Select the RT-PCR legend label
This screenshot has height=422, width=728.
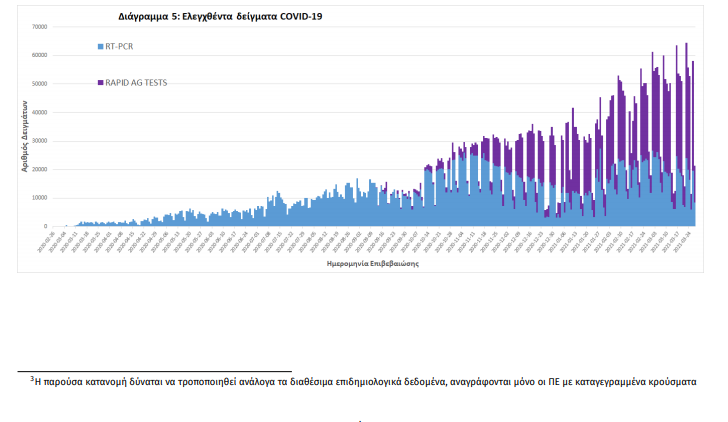tap(119, 46)
